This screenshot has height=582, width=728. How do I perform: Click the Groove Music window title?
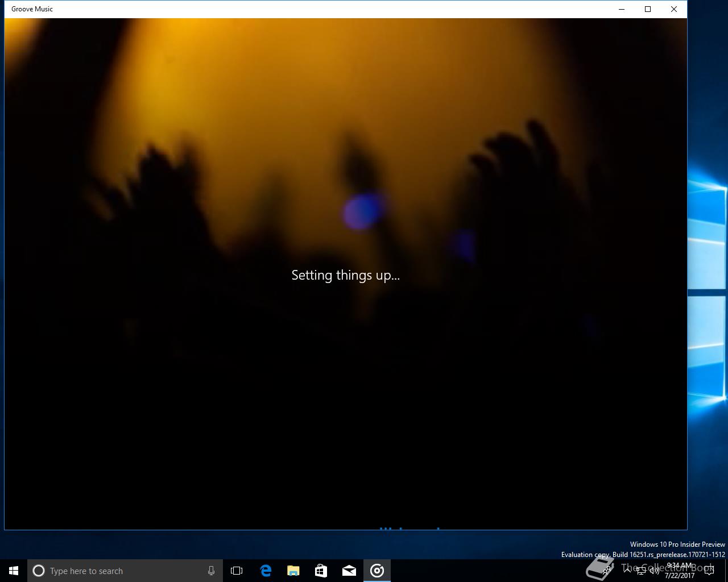[32, 9]
